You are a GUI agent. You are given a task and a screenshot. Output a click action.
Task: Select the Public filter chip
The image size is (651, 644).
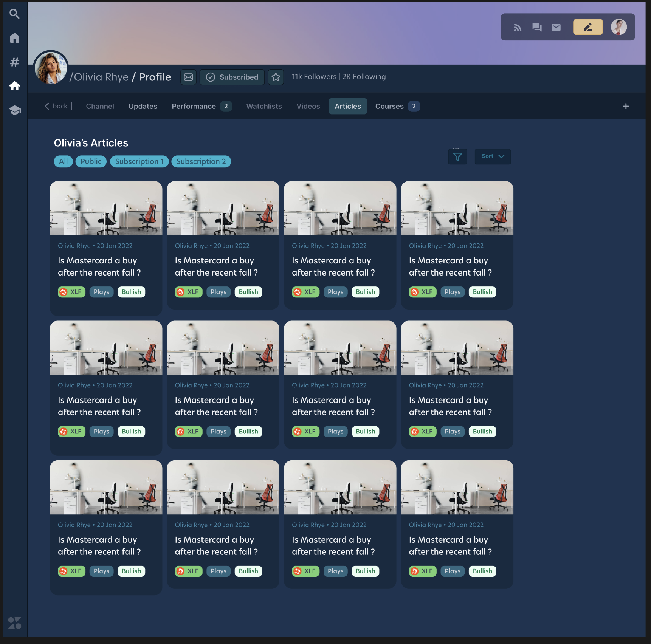coord(91,161)
